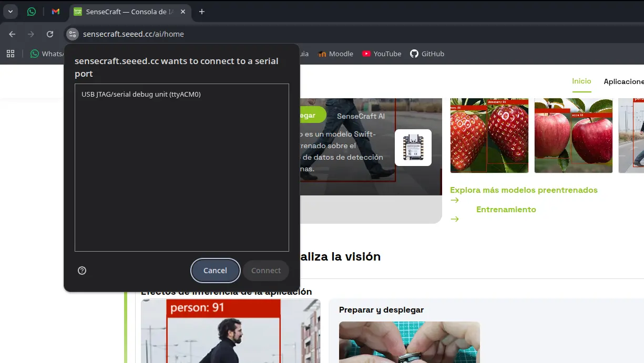The image size is (644, 363).
Task: Open the WhatsApp bookmark
Action: tap(46, 54)
